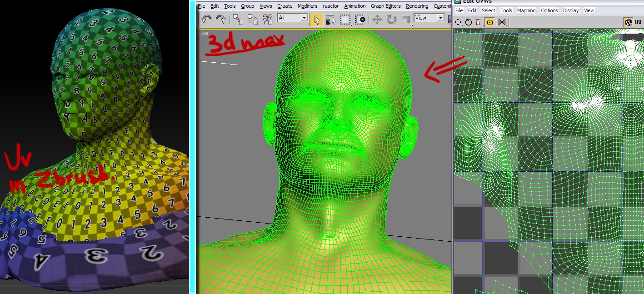The height and width of the screenshot is (294, 644).
Task: Select the Select and Move tool in 3ds Max
Action: (377, 19)
